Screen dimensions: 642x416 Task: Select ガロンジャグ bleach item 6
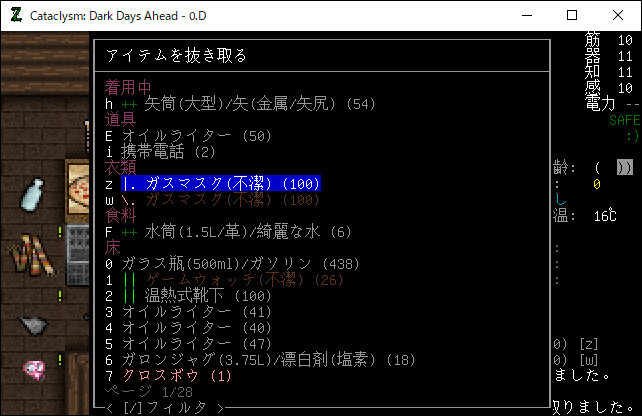click(x=260, y=359)
